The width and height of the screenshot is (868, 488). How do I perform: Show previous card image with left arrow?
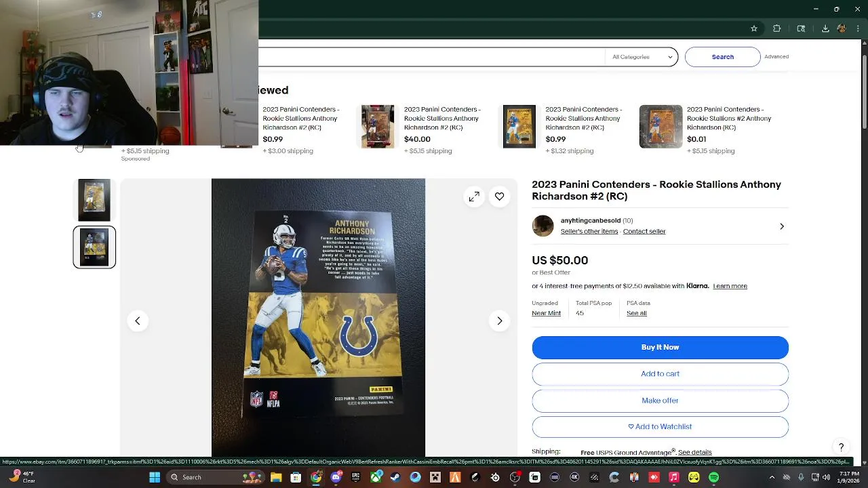tap(137, 321)
